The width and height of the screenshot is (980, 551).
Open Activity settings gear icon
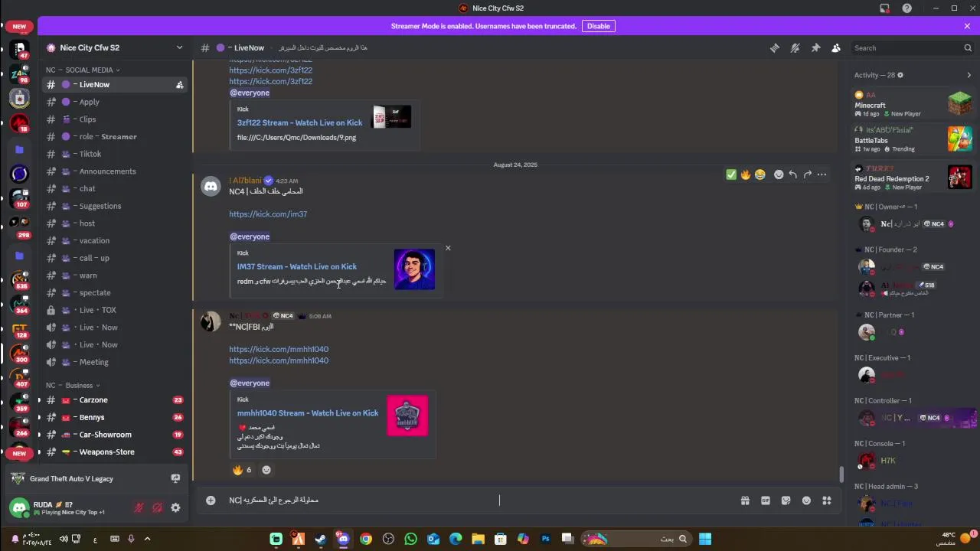point(900,75)
